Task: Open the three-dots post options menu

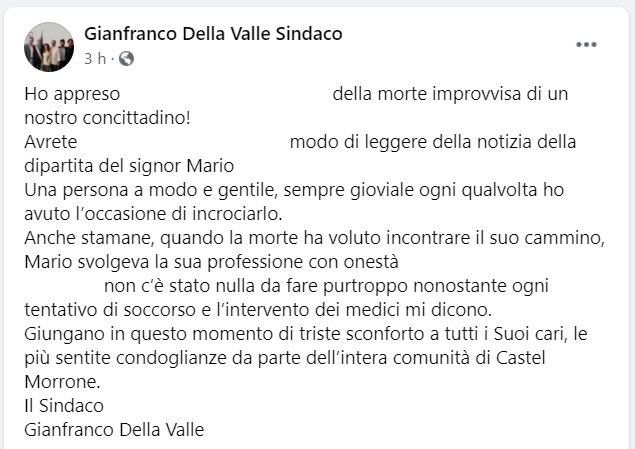Action: pyautogui.click(x=587, y=45)
